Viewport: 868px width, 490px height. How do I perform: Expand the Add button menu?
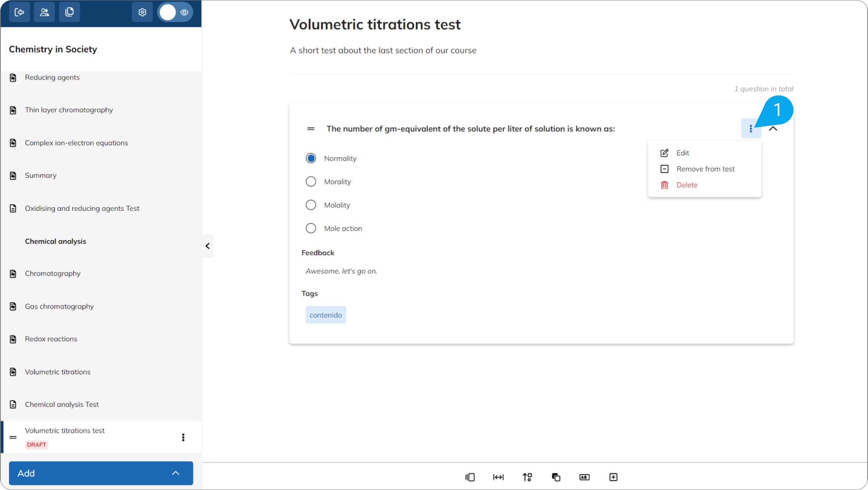[x=101, y=473]
